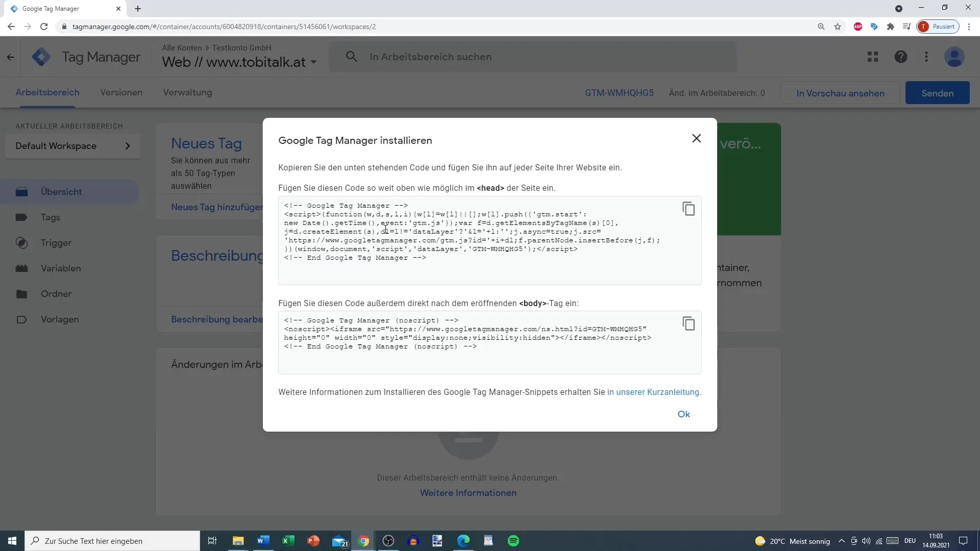The height and width of the screenshot is (551, 980).
Task: Reload the page in Chrome
Action: pyautogui.click(x=44, y=27)
